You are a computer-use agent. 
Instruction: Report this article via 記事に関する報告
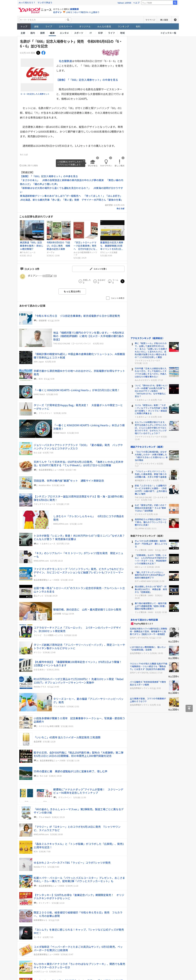29,165
